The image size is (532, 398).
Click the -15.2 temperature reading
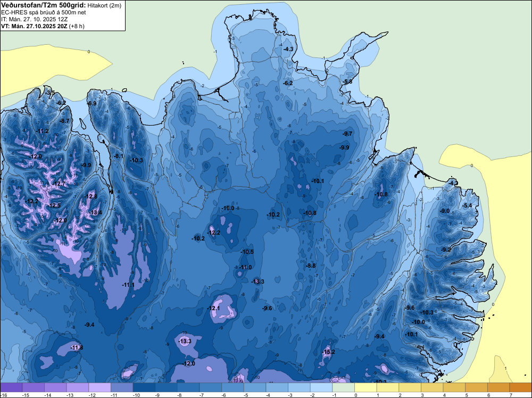pos(329,352)
